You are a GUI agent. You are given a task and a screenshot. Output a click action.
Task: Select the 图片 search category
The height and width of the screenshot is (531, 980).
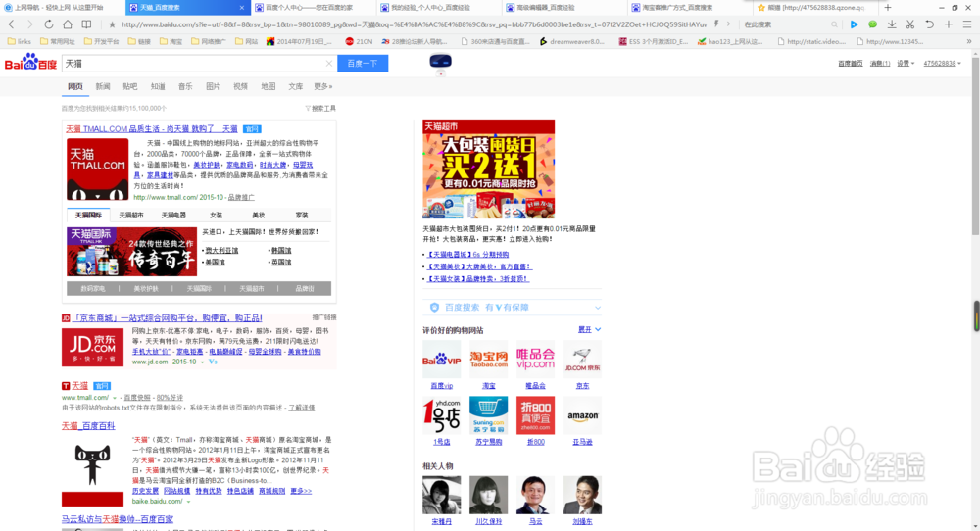pyautogui.click(x=213, y=86)
